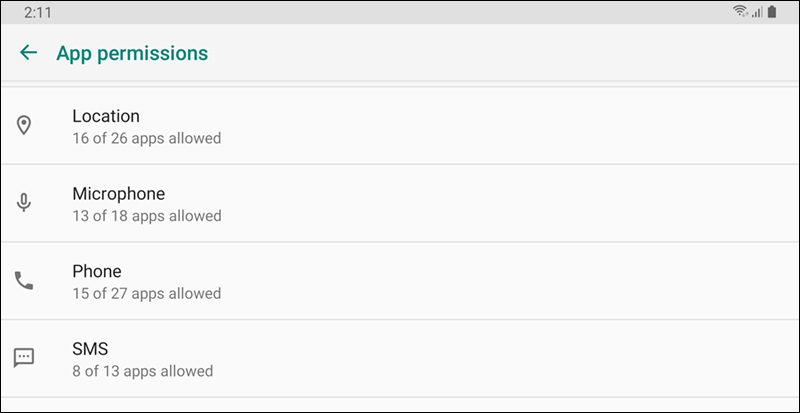
Task: Tap the SMS message bubble icon
Action: point(24,358)
